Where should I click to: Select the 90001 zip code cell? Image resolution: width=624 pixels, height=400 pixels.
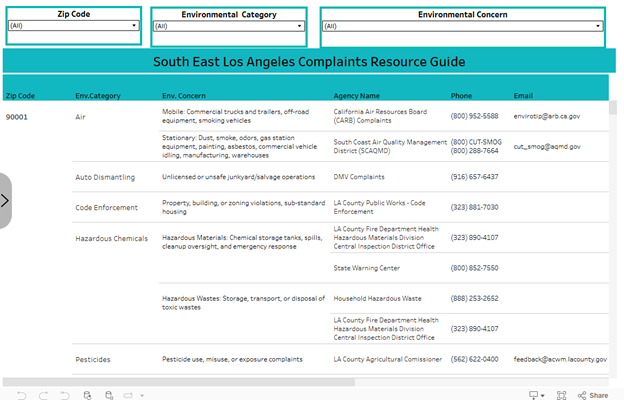17,117
